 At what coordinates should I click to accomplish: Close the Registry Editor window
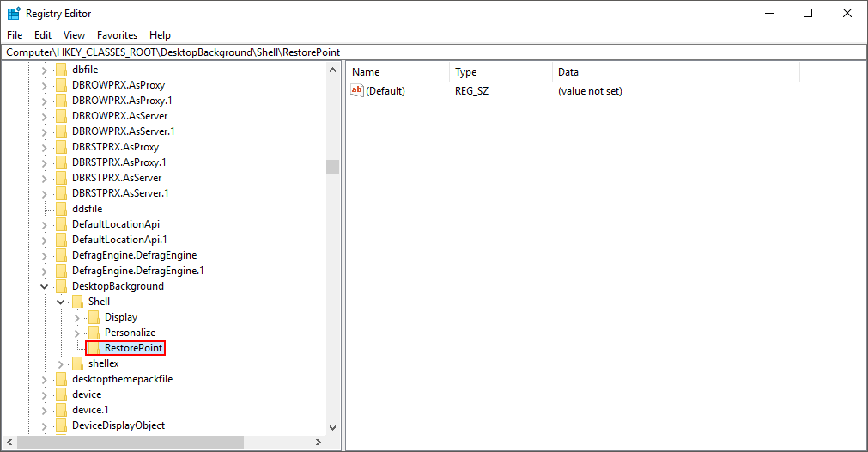click(x=847, y=13)
